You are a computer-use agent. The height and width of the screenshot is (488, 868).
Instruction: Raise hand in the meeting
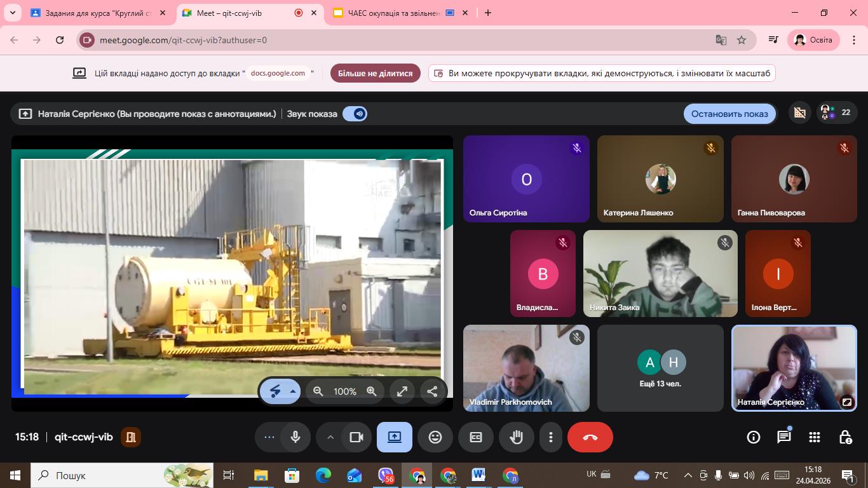(x=516, y=437)
